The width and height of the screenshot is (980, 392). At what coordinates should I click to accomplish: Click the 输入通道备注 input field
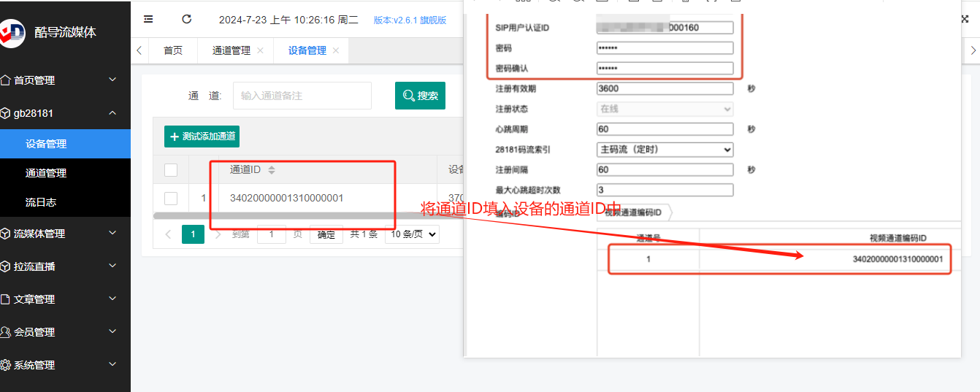pyautogui.click(x=302, y=96)
